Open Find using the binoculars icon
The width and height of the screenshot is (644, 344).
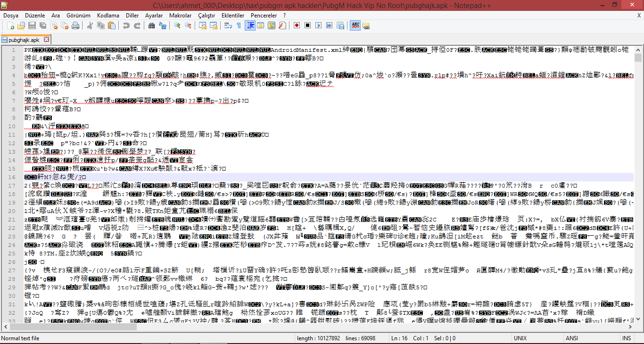tap(151, 25)
